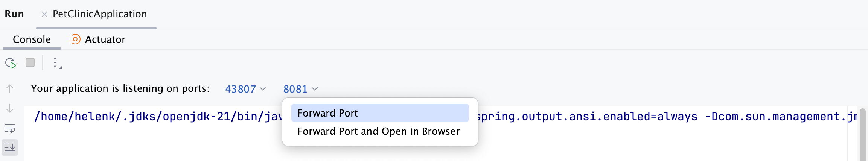Image resolution: width=868 pixels, height=161 pixels.
Task: Click the up arrow in console gutter
Action: pos(10,89)
